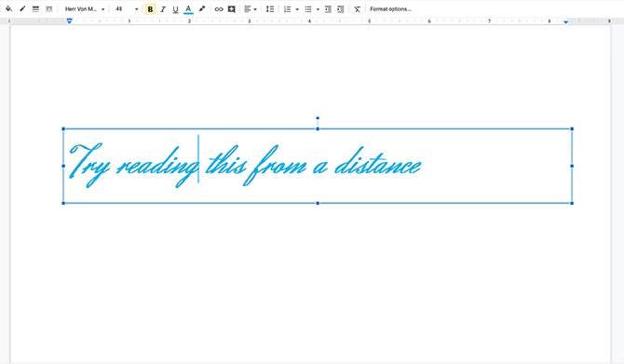Add a comment
The width and height of the screenshot is (624, 364).
point(232,9)
